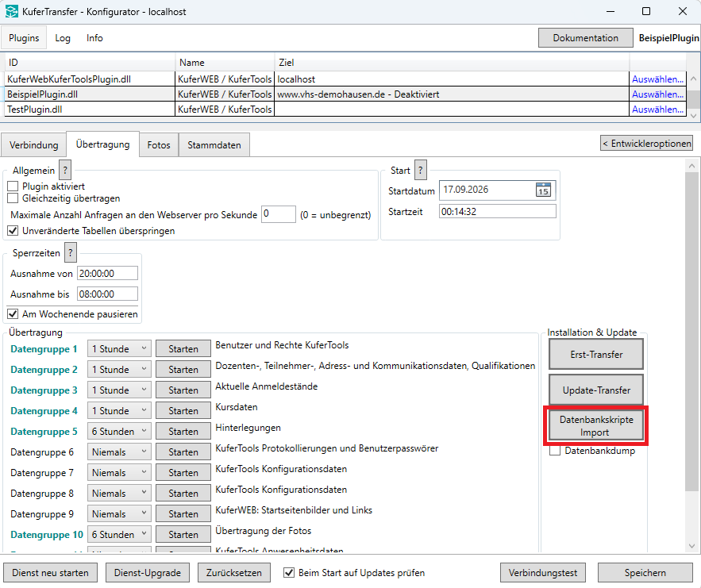Start transfer for Datengruppe 10
Screen dimensions: 701x588
tap(183, 534)
